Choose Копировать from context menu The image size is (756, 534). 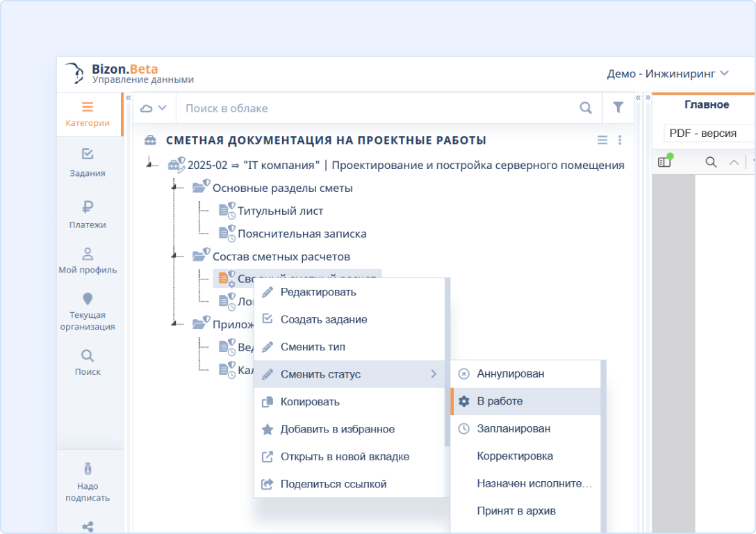tap(310, 402)
